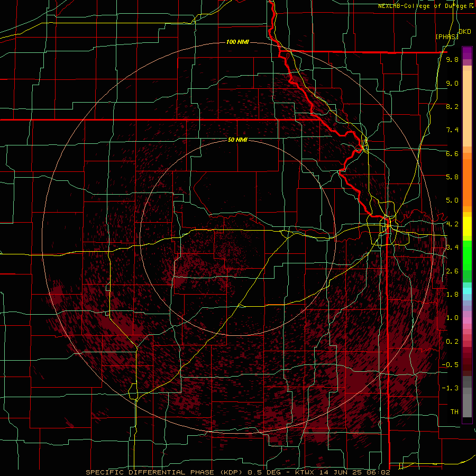476x476 pixels.
Task: Click the "TH" threshold label on the scale
Action: tap(454, 412)
